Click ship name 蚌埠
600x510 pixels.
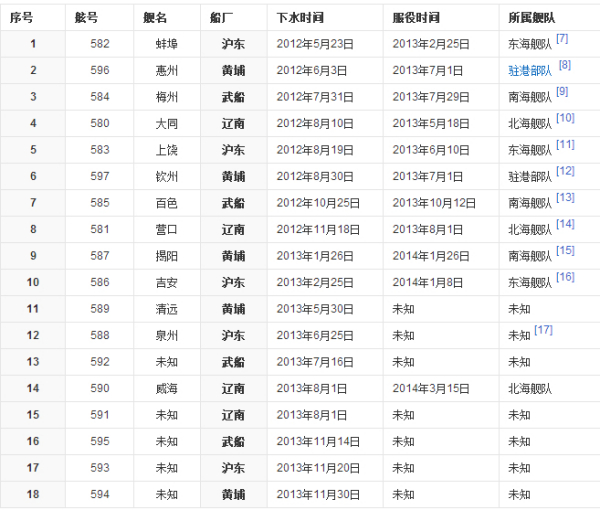[x=166, y=44]
